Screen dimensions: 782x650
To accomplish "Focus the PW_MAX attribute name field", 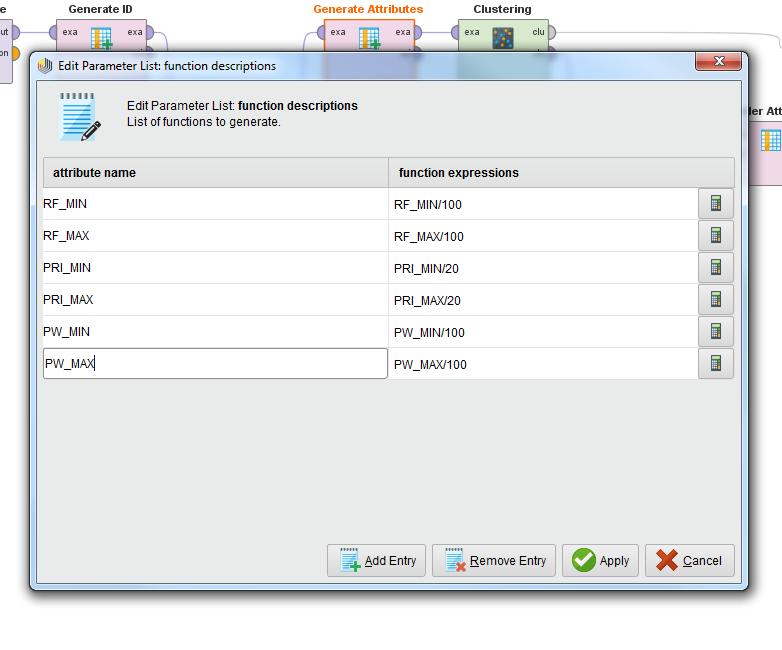I will coord(215,363).
